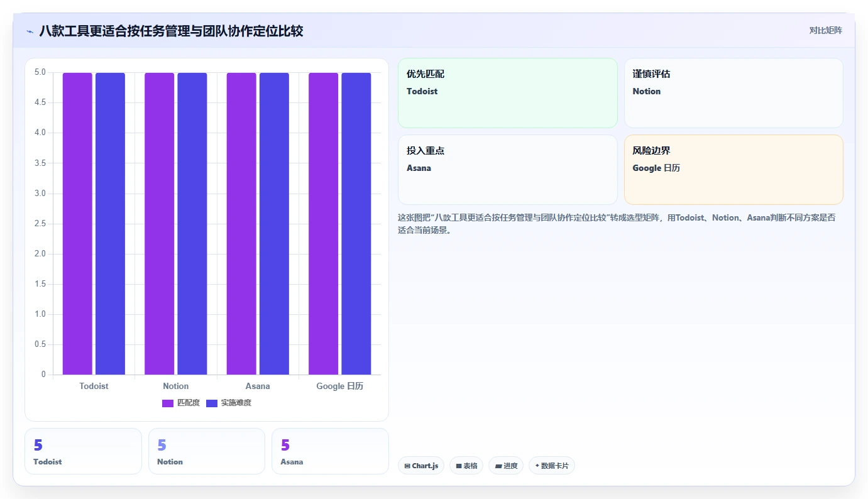
Task: Click the stat card showing 5 Todoist
Action: point(83,451)
